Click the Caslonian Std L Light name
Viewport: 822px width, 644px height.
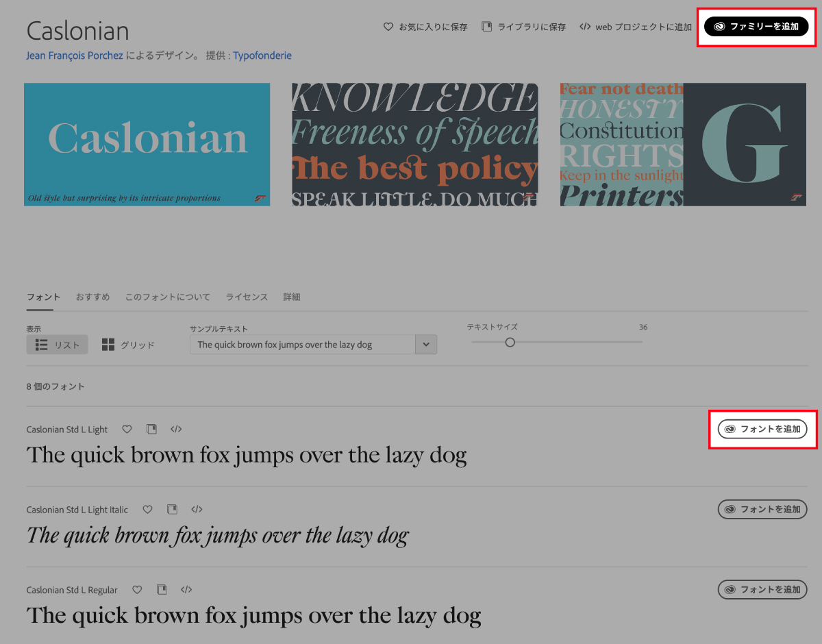[x=67, y=430]
